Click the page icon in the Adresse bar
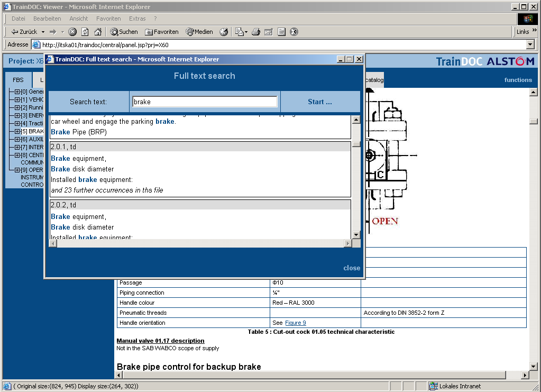Viewport: 541px width, 392px height. 36,44
